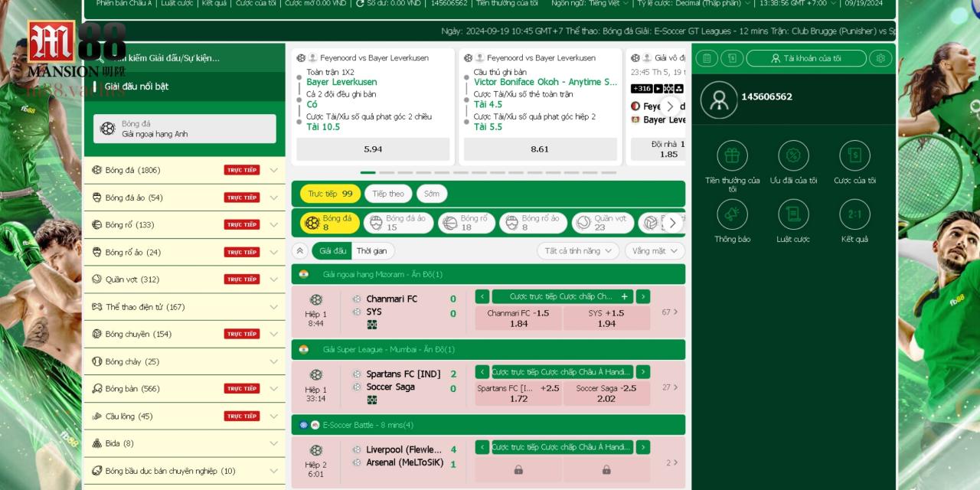Click the user avatar icon next to 145606562
The image size is (980, 490).
719,100
